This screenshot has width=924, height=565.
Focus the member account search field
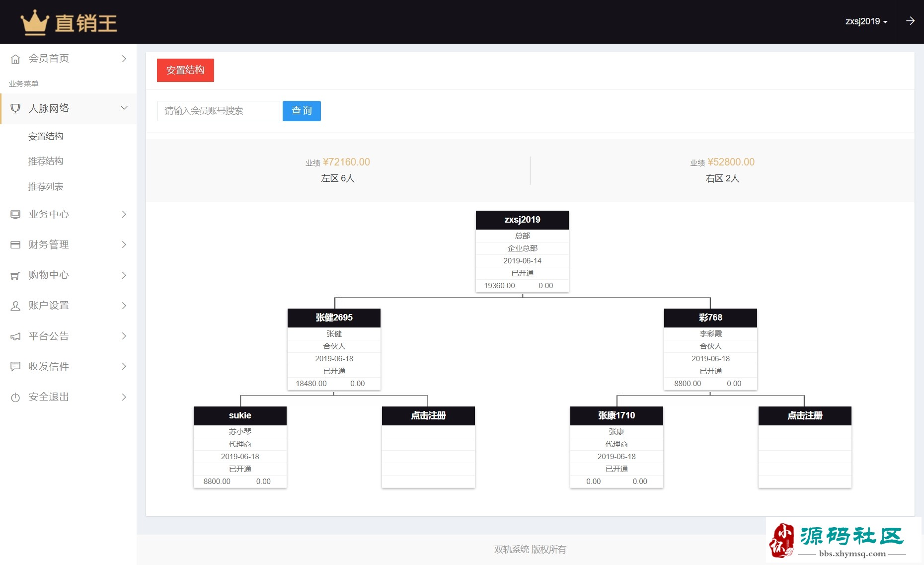click(219, 111)
